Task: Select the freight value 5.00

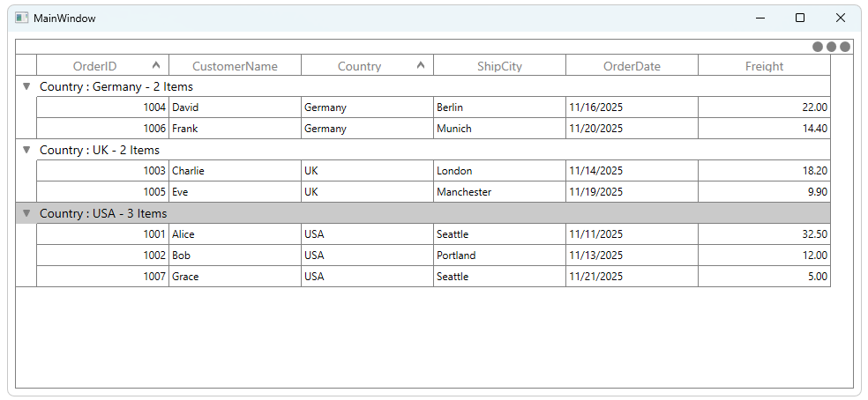Action: [765, 276]
